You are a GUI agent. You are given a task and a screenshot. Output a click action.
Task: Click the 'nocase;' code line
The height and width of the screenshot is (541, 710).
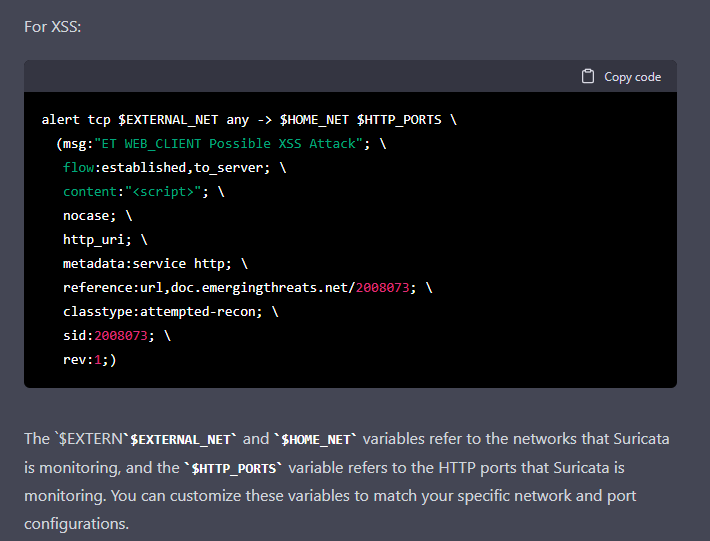click(97, 216)
